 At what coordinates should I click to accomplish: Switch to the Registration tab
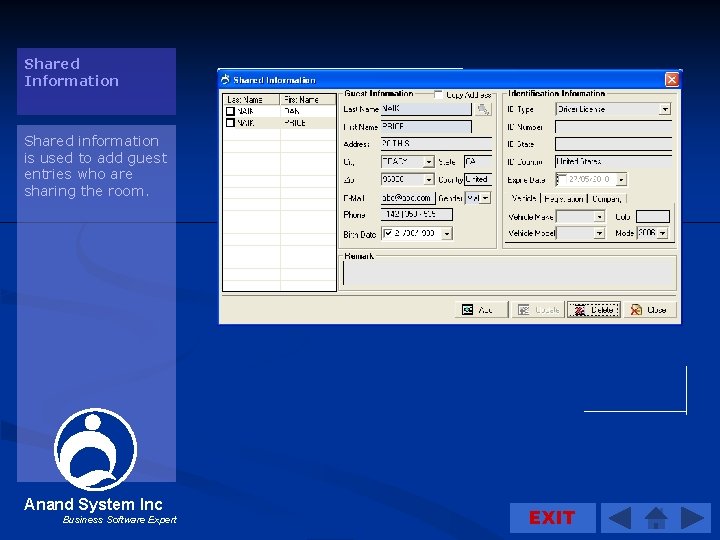pos(565,199)
